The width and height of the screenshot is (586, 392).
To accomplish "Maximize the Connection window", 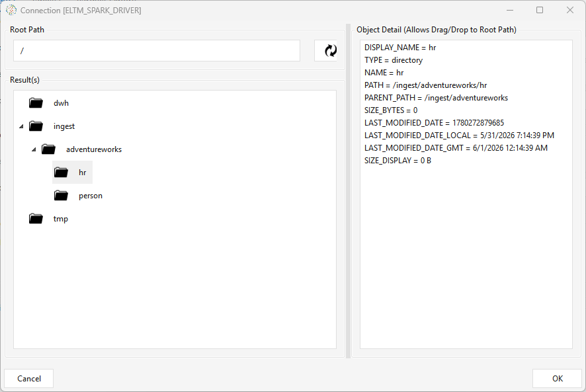I will coord(540,10).
